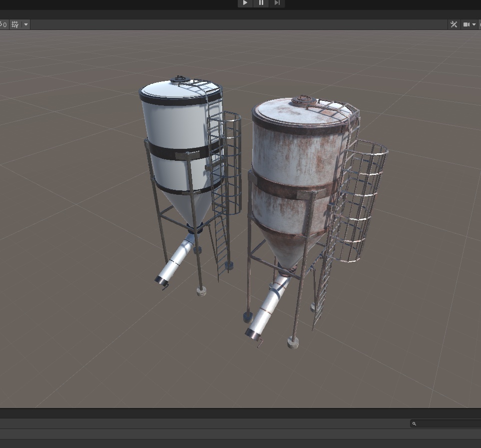Open the grid settings dropdown arrow
Viewport: 481px width, 448px height.
[26, 24]
